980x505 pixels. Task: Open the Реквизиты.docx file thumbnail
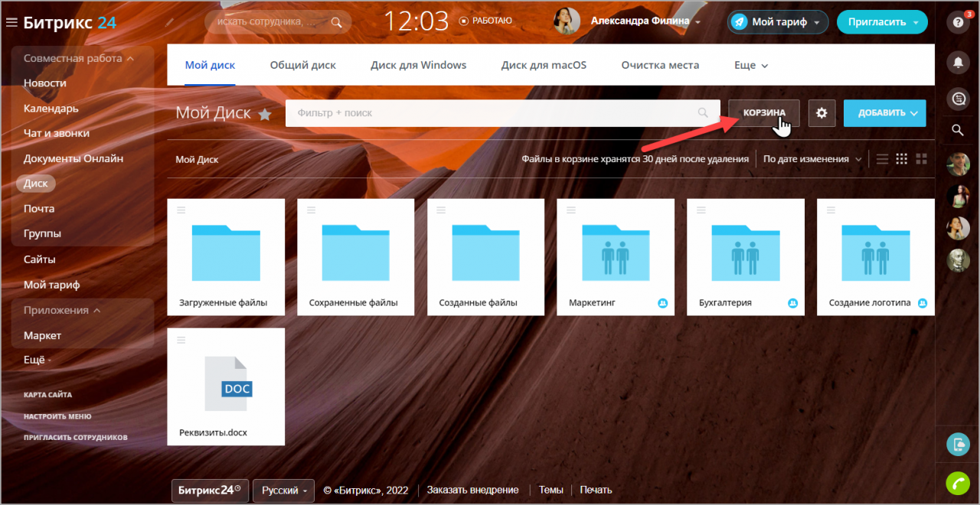226,386
